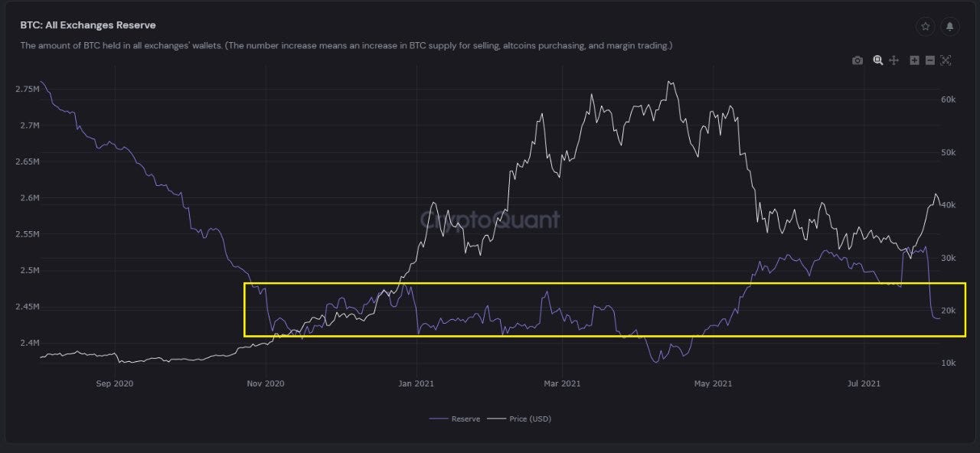Click the '2.45M' left axis value

(27, 307)
